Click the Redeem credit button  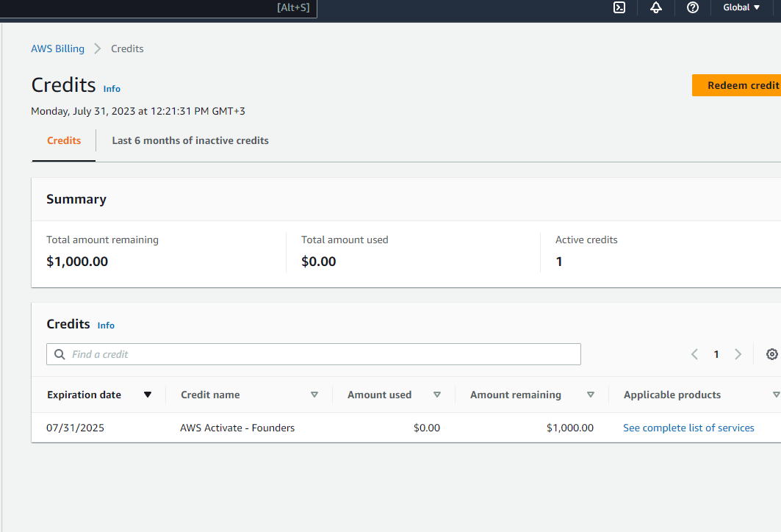[737, 85]
